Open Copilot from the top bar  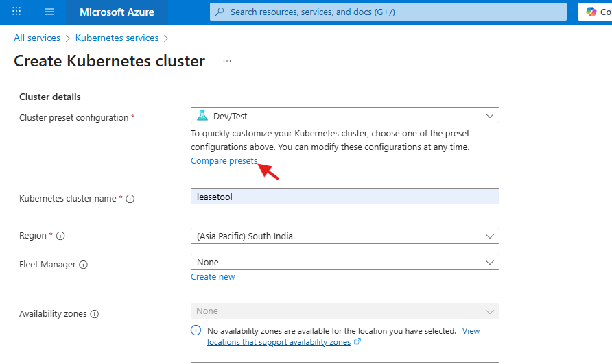(x=595, y=12)
